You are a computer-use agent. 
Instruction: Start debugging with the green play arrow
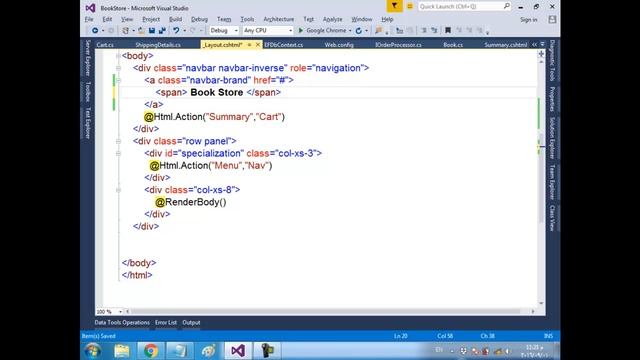click(301, 31)
